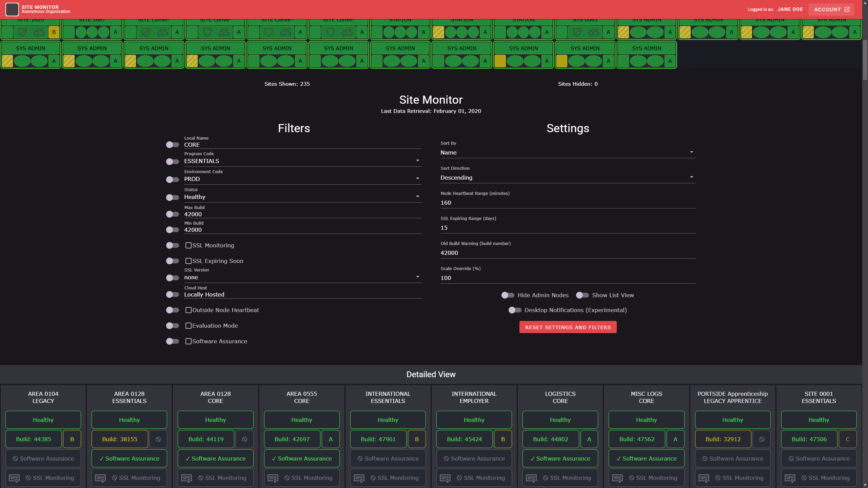The width and height of the screenshot is (868, 488).
Task: Click the Site Monitor logo in the header
Action: [x=12, y=9]
